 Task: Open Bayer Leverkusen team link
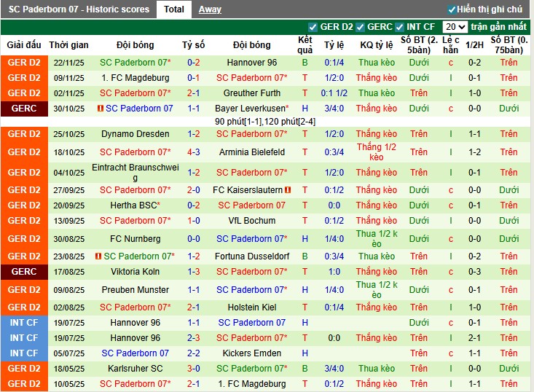pos(251,109)
